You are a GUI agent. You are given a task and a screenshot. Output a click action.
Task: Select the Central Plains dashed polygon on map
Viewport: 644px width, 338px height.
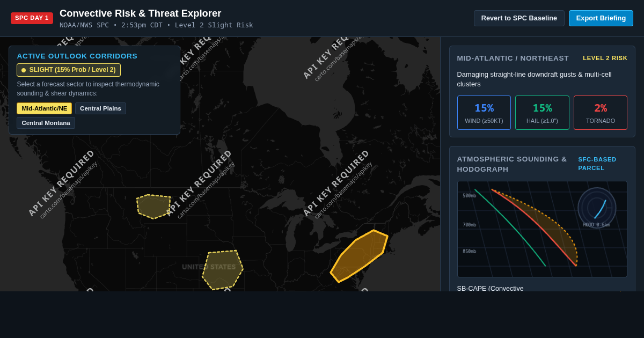222,270
